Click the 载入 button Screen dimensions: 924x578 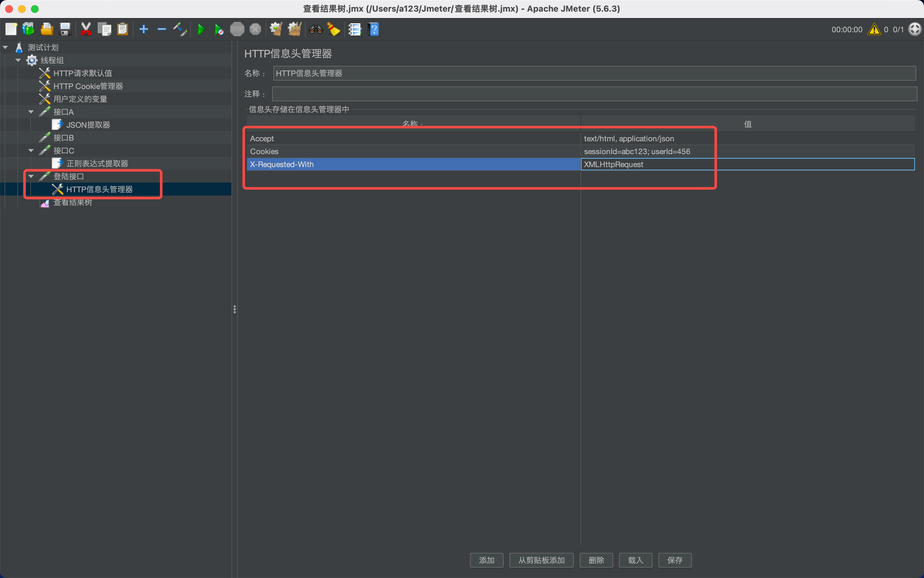pos(635,560)
